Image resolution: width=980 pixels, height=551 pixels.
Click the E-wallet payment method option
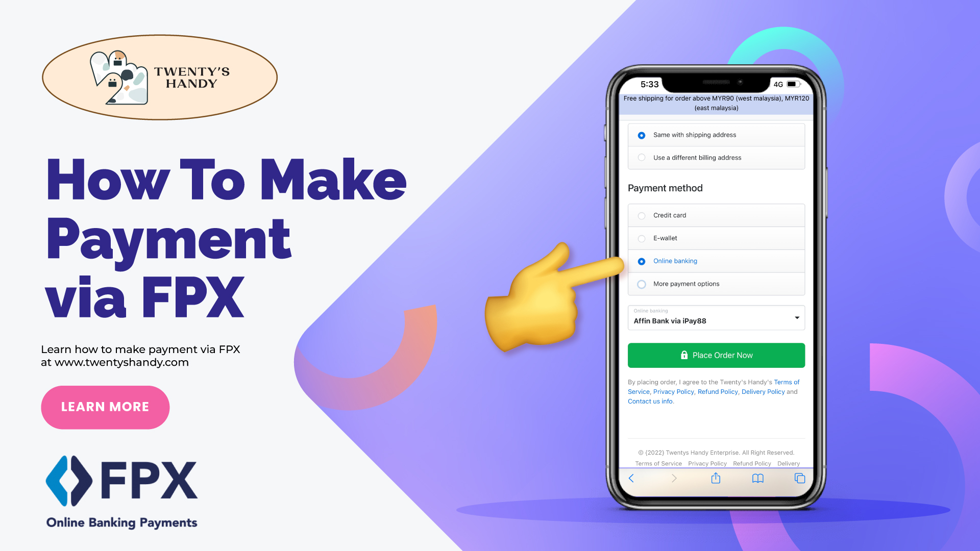point(642,237)
